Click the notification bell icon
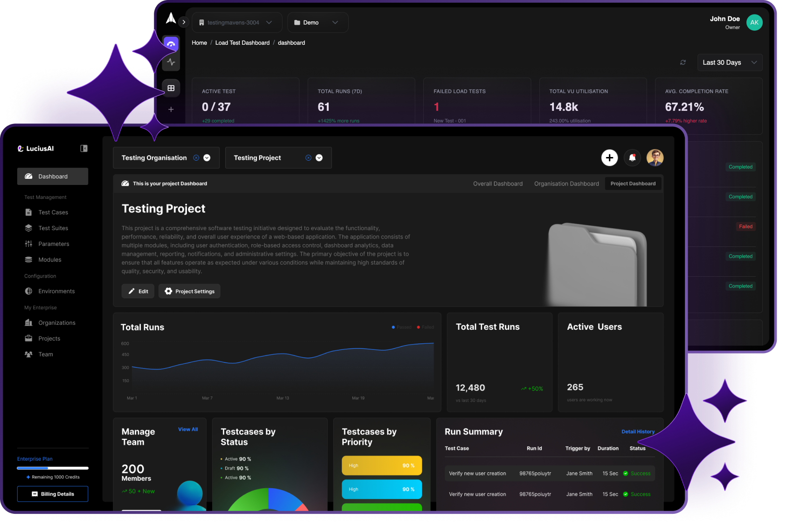 click(632, 158)
